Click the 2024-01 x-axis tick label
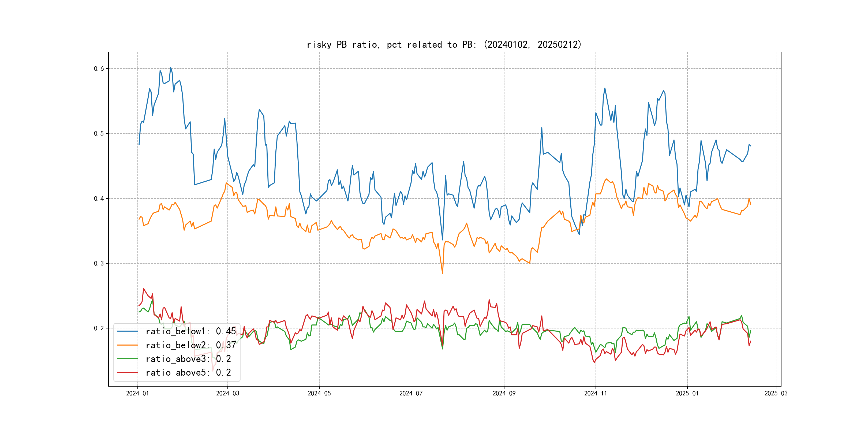This screenshot has height=434, width=868. (x=137, y=393)
